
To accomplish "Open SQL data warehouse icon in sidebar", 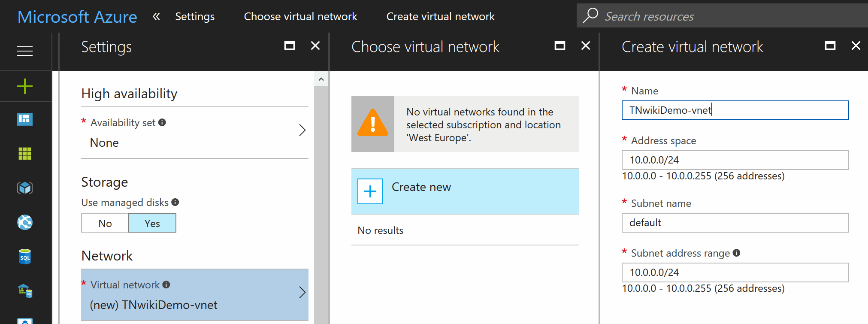I will (25, 291).
